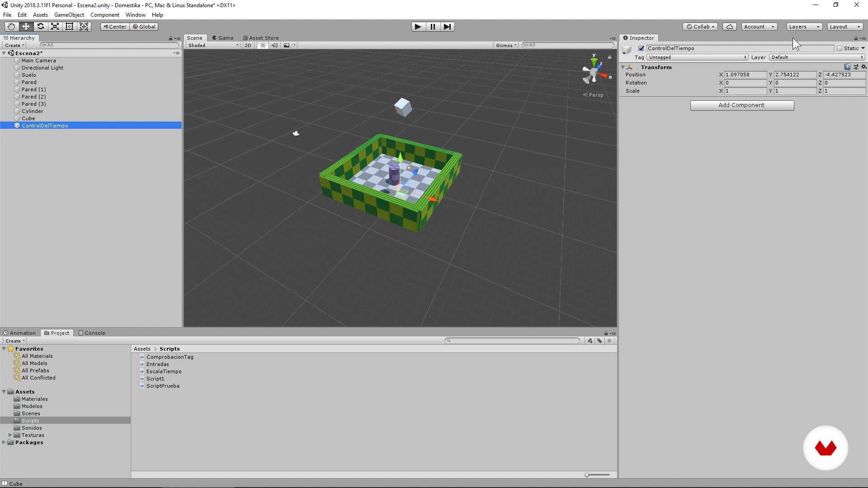Select the combined Transform tool
The image size is (868, 488).
pyautogui.click(x=84, y=27)
